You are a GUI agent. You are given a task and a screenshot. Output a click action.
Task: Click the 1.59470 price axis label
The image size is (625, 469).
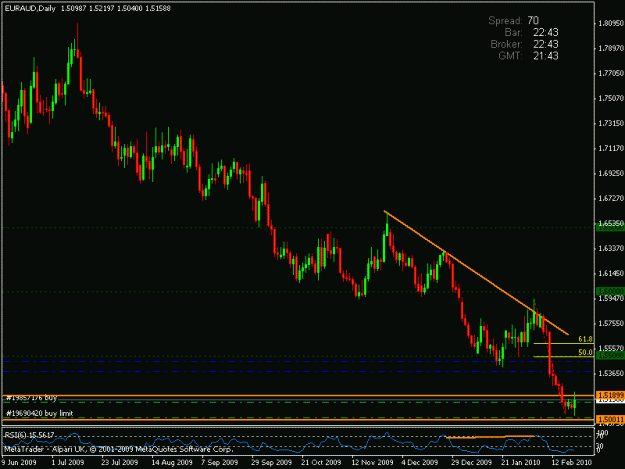tap(611, 298)
